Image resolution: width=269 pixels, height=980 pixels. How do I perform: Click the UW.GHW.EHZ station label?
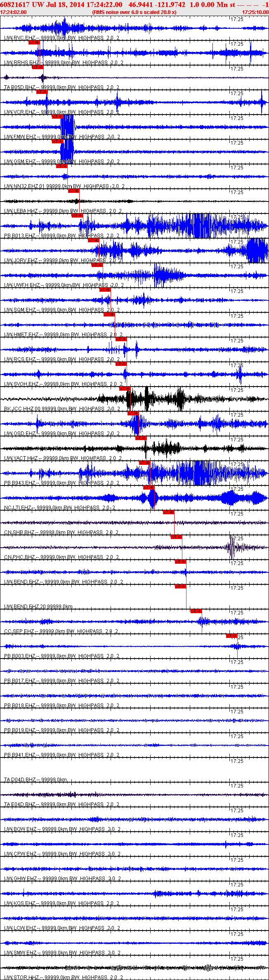point(63,879)
